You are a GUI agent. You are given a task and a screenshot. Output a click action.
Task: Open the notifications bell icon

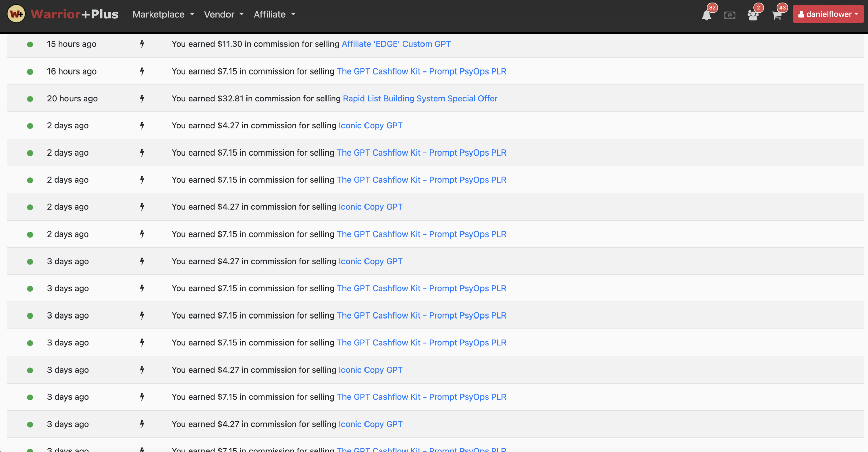(x=706, y=15)
